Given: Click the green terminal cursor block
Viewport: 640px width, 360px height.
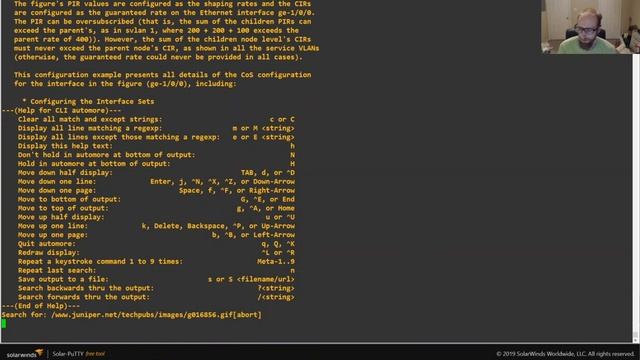Looking at the screenshot, I should coord(4,324).
